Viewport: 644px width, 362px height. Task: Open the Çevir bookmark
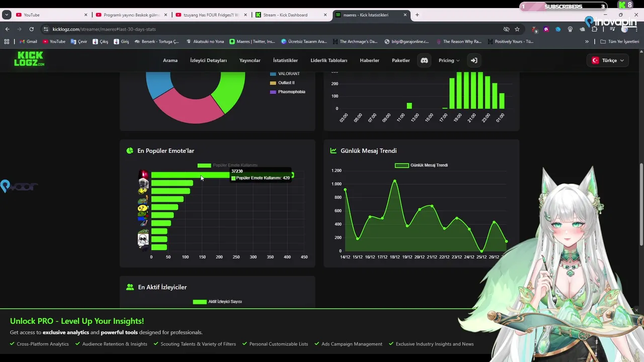[79, 41]
